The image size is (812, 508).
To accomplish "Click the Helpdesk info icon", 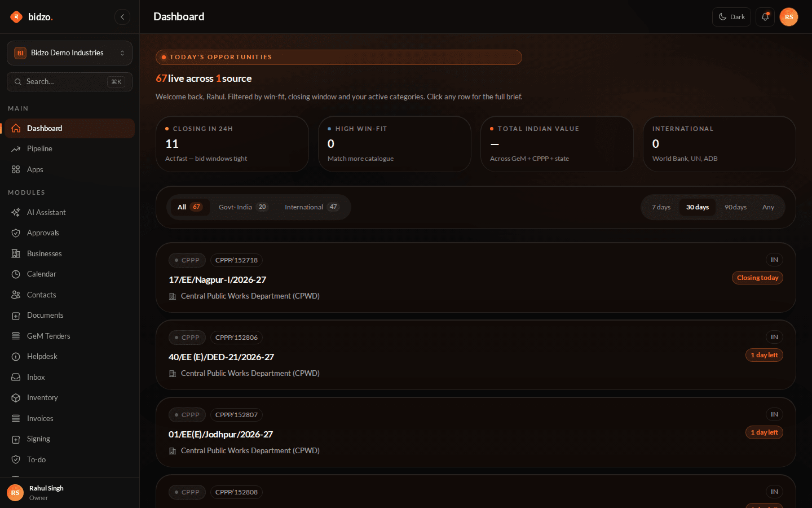I will click(16, 357).
